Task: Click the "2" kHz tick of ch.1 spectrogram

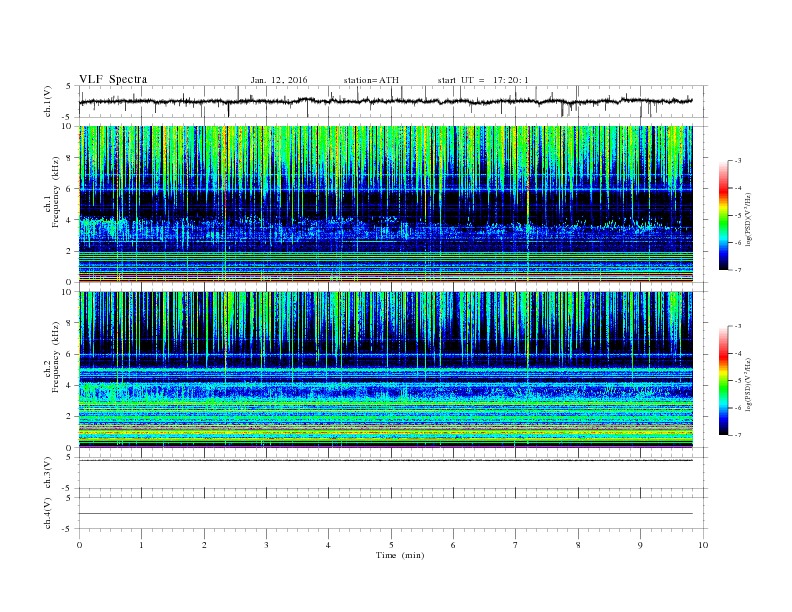Action: [x=70, y=251]
